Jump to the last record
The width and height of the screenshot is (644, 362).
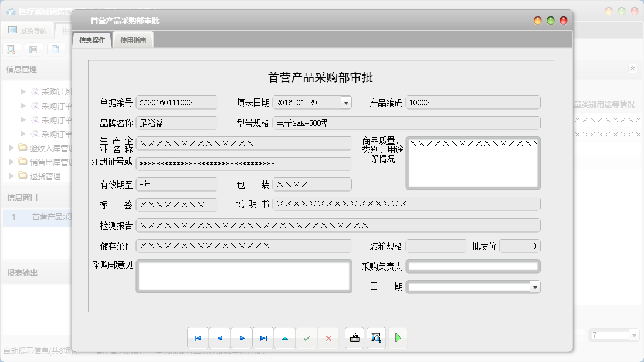pyautogui.click(x=263, y=338)
